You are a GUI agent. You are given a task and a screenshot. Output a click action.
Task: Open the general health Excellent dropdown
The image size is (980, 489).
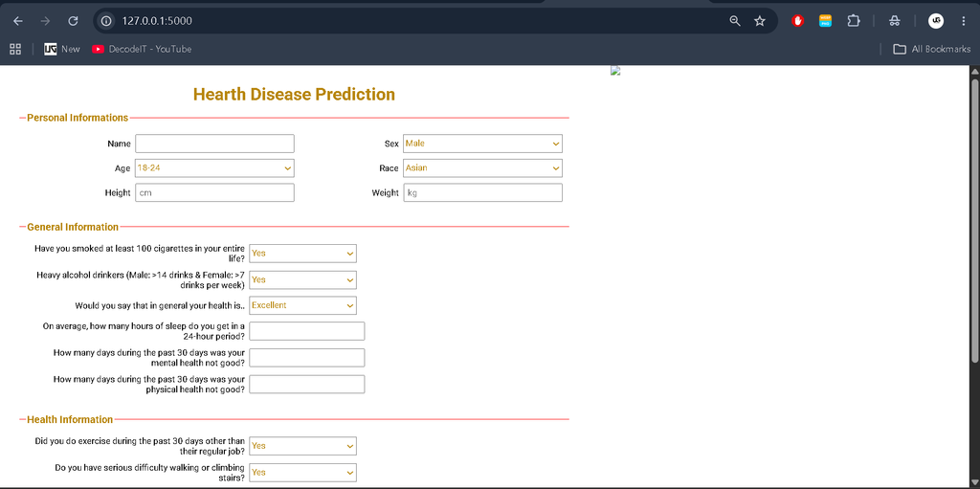[303, 305]
